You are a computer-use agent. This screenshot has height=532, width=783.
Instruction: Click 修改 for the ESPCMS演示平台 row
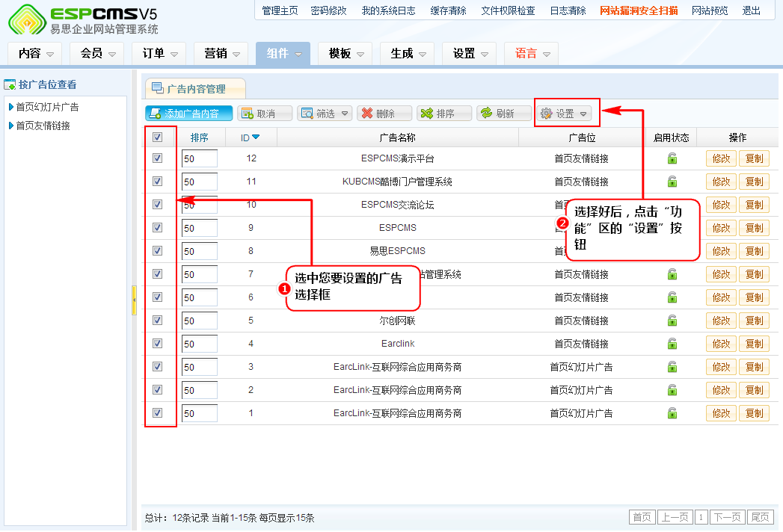721,158
